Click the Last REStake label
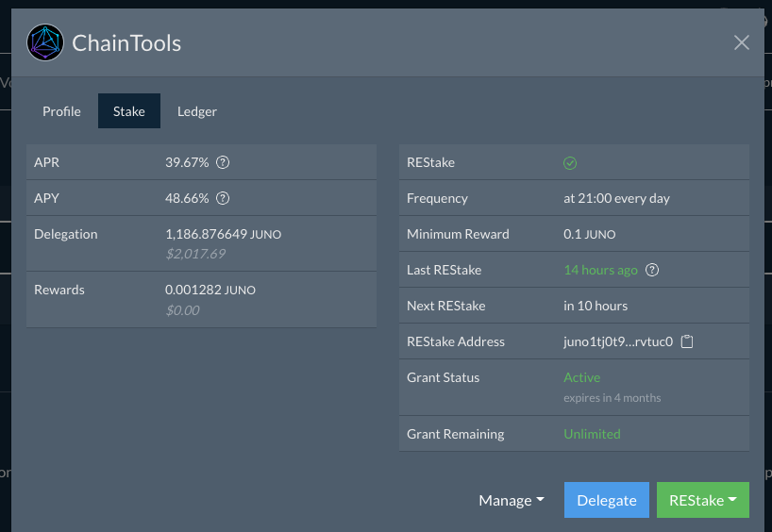The height and width of the screenshot is (532, 772). pyautogui.click(x=445, y=270)
